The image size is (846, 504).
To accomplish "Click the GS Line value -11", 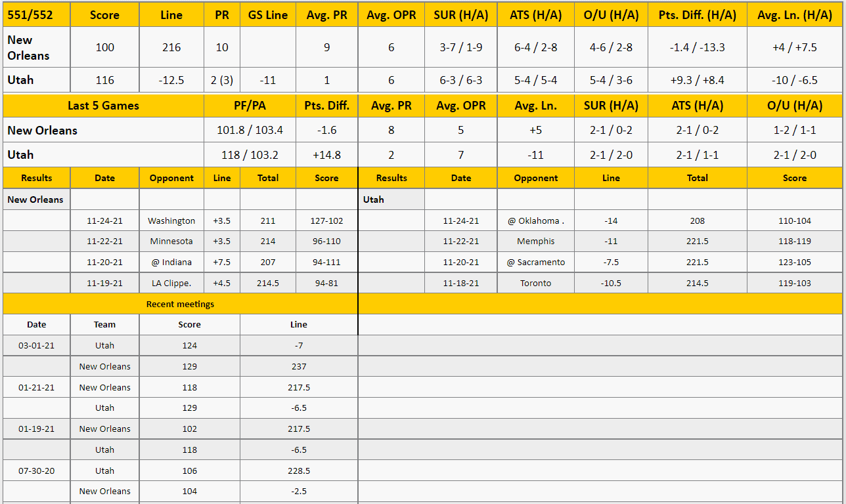I will tap(268, 80).
